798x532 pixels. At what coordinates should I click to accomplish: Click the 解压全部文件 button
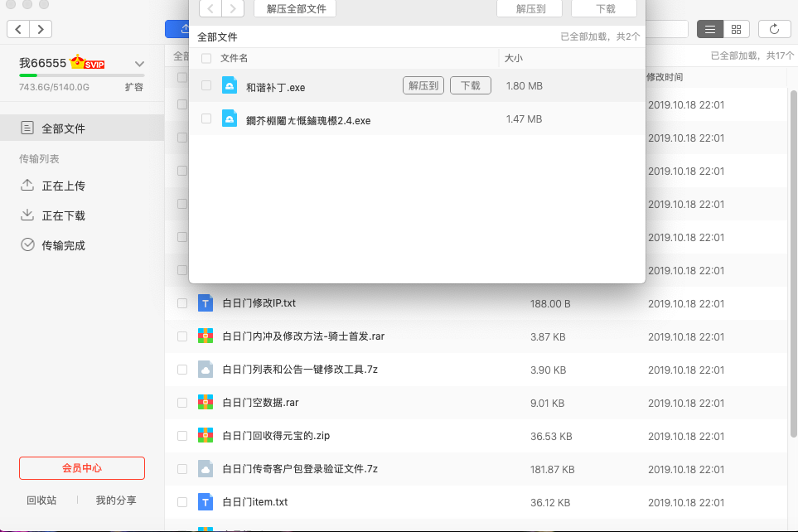(x=296, y=9)
